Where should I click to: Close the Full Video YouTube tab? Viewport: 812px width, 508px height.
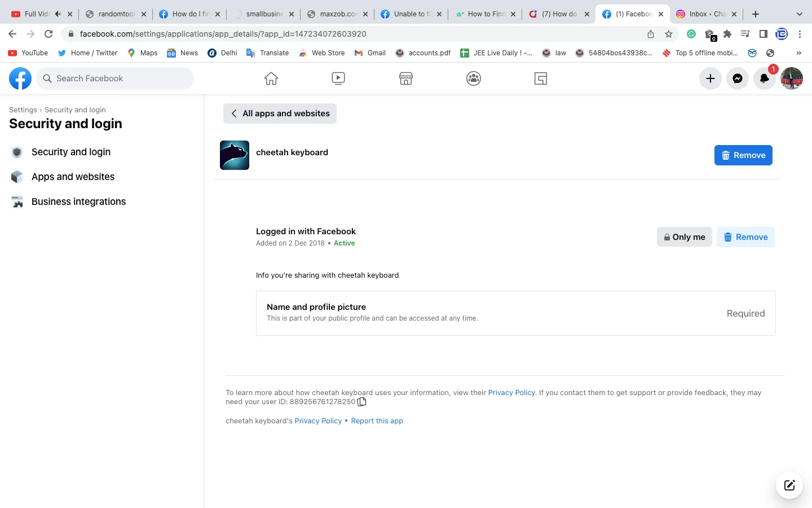pos(70,14)
